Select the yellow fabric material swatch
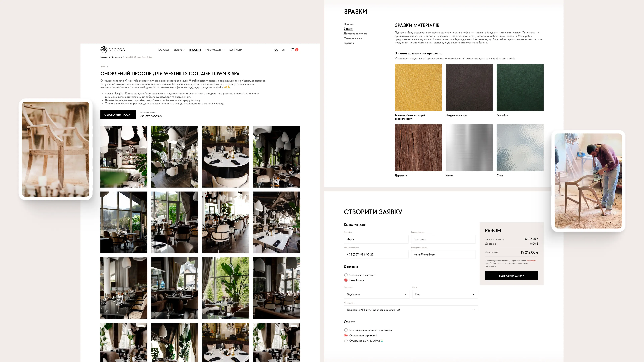 coord(418,87)
